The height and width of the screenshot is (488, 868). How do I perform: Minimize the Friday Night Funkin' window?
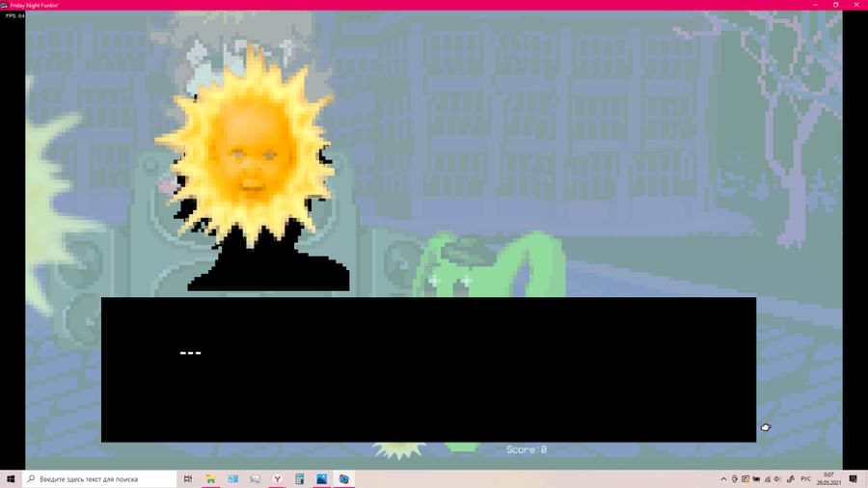[x=815, y=5]
